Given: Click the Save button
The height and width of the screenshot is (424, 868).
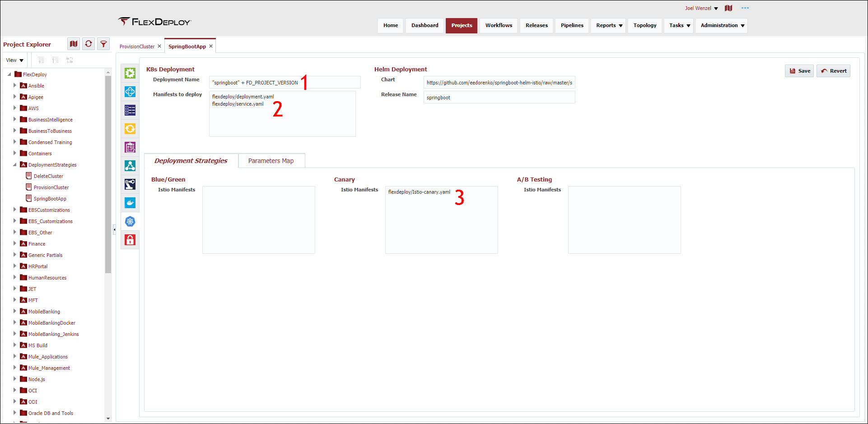Looking at the screenshot, I should coord(799,71).
